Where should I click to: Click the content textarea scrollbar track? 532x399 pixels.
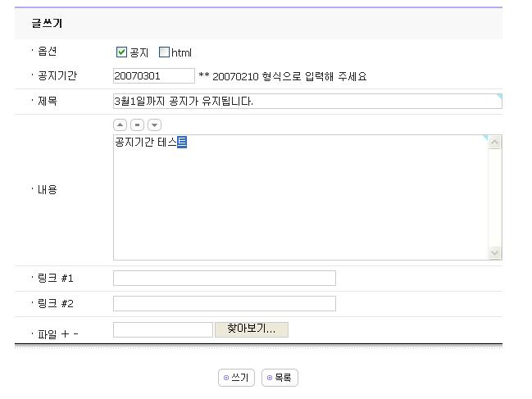point(494,197)
